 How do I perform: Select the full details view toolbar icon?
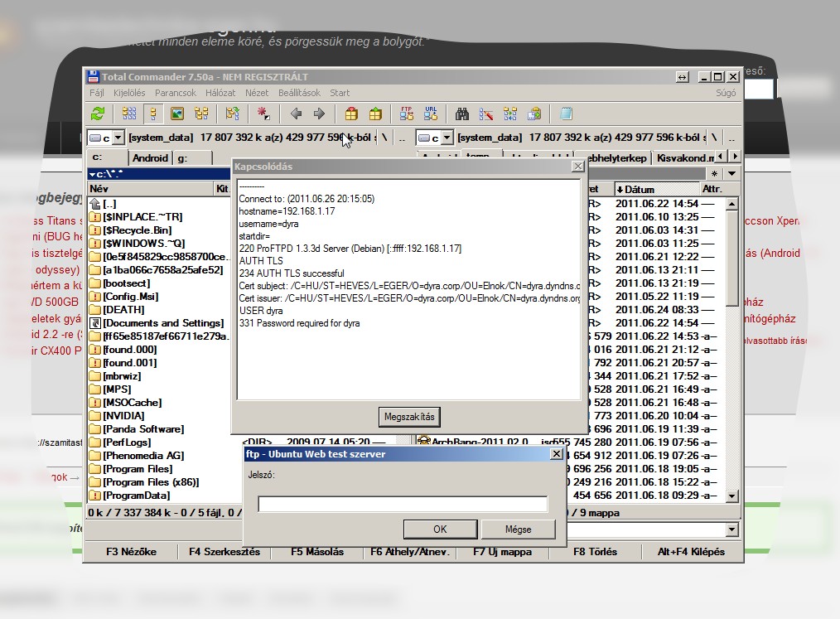(153, 114)
